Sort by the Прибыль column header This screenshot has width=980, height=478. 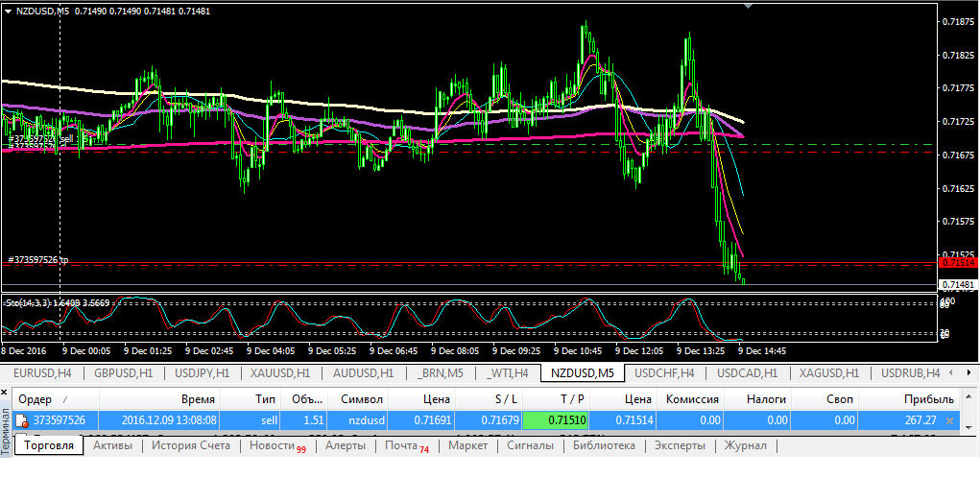(908, 399)
